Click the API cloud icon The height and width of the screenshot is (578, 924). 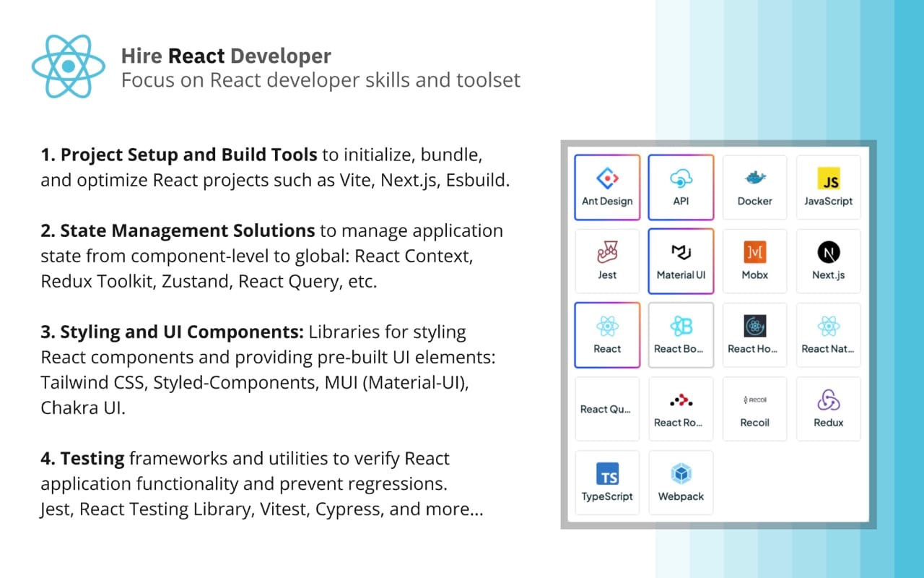[681, 178]
